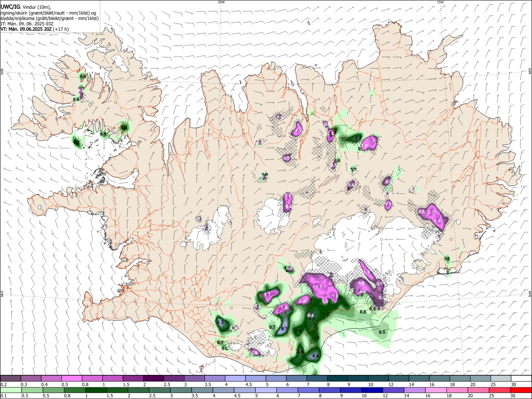Select the 'IT: Mán. 09. 06. 2025 03Z' line
The width and height of the screenshot is (532, 399).
coord(27,24)
